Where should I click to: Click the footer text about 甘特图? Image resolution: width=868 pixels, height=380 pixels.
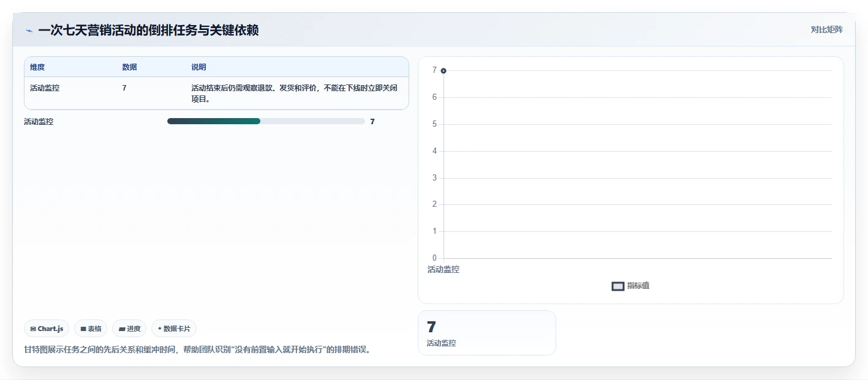tap(197, 350)
